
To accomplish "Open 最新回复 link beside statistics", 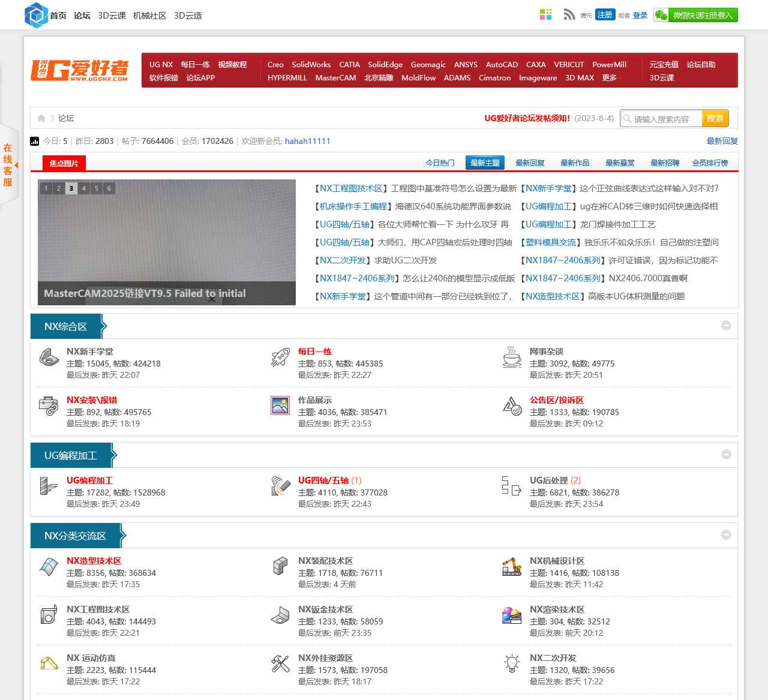I will pyautogui.click(x=722, y=142).
